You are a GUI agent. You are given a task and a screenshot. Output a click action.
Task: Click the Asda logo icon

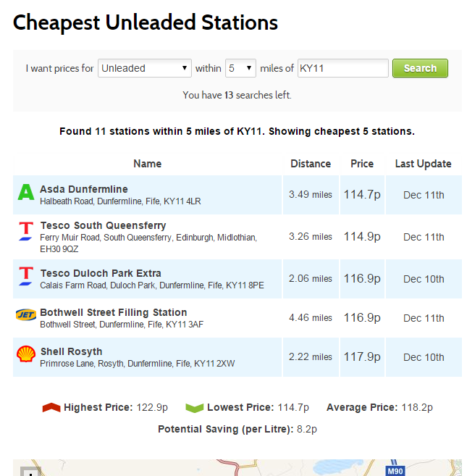[x=26, y=192]
